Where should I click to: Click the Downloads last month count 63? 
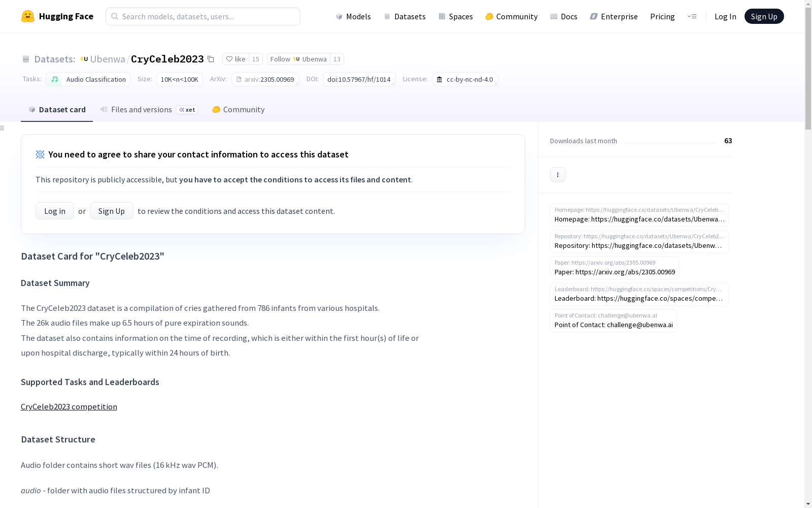[x=728, y=141]
